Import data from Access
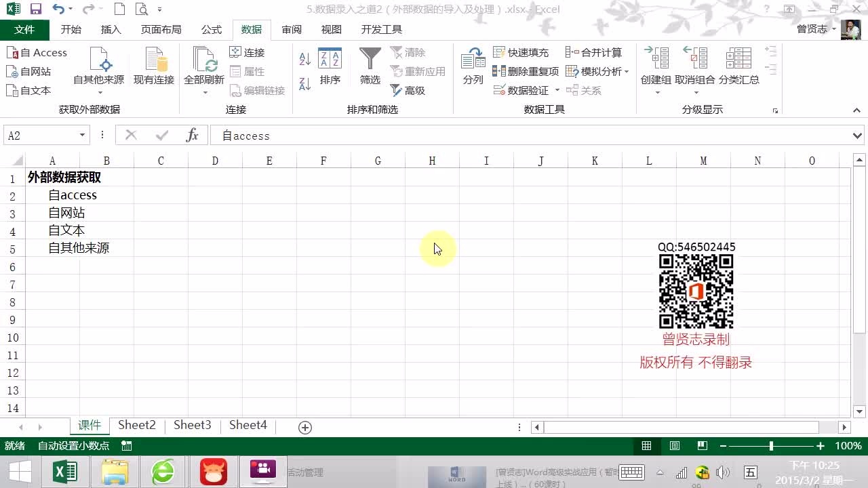868x488 pixels. click(37, 53)
